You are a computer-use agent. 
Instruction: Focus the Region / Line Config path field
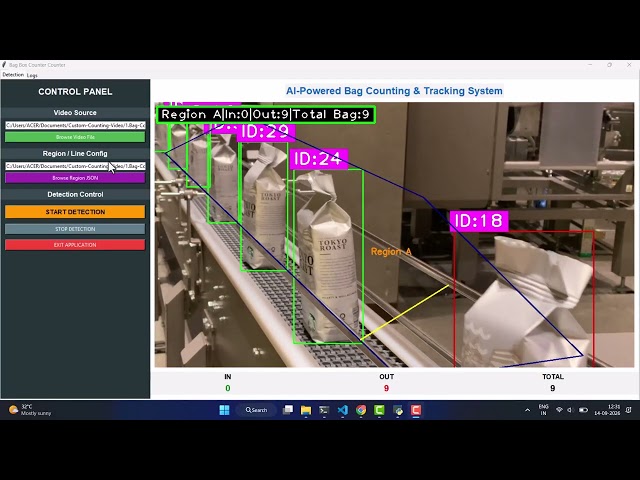[x=75, y=166]
